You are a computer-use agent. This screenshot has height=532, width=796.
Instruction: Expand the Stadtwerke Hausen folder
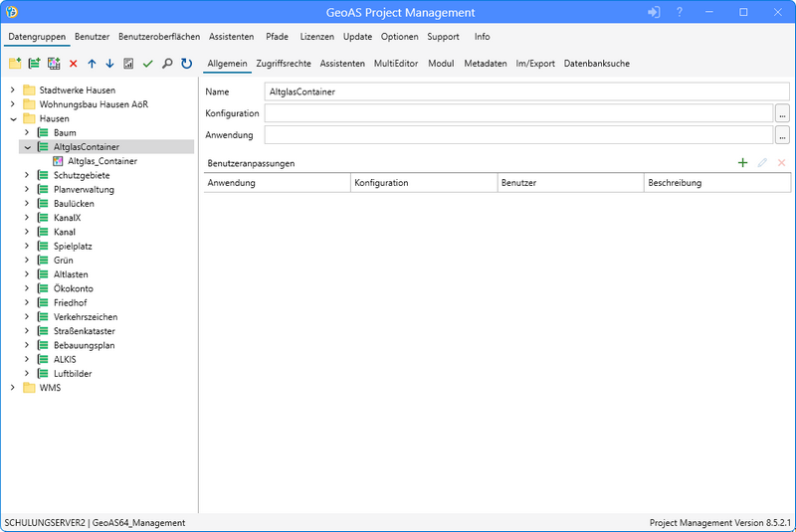(x=13, y=90)
